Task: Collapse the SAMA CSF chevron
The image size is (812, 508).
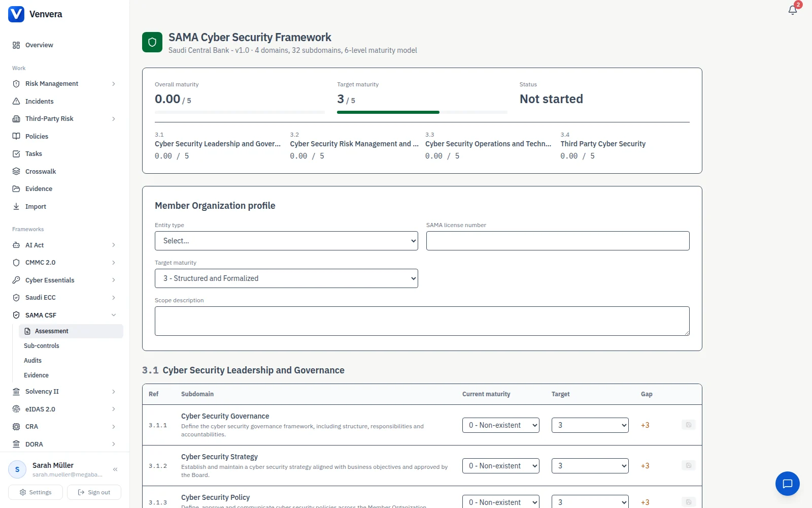Action: [x=114, y=315]
